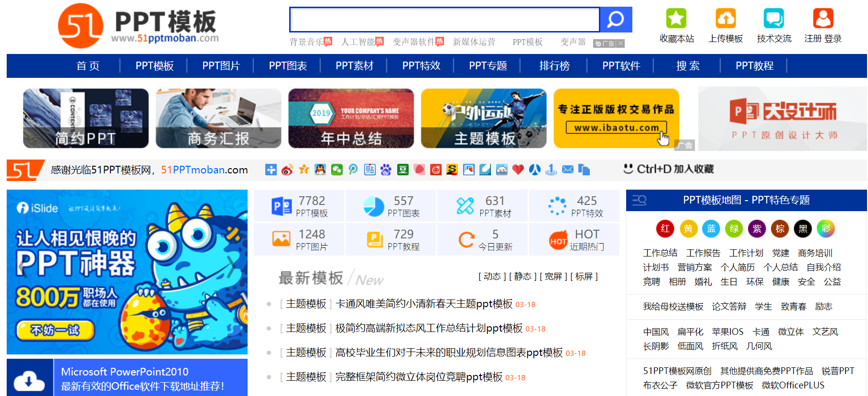The image size is (868, 396).
Task: Share to Douban 豆 icon
Action: pos(403,170)
